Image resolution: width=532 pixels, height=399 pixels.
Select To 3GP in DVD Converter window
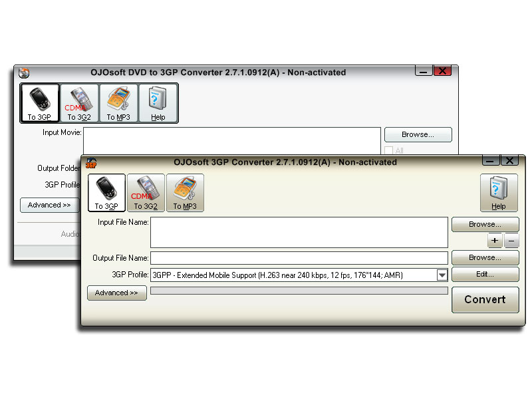(x=40, y=103)
